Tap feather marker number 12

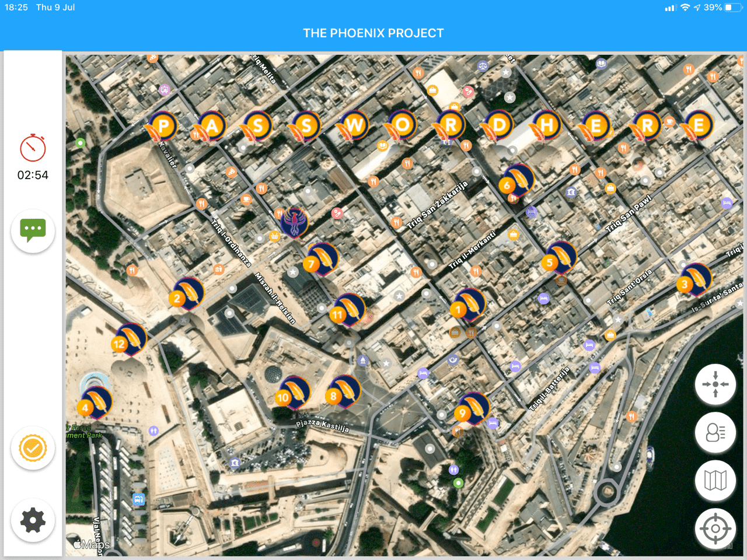point(130,339)
